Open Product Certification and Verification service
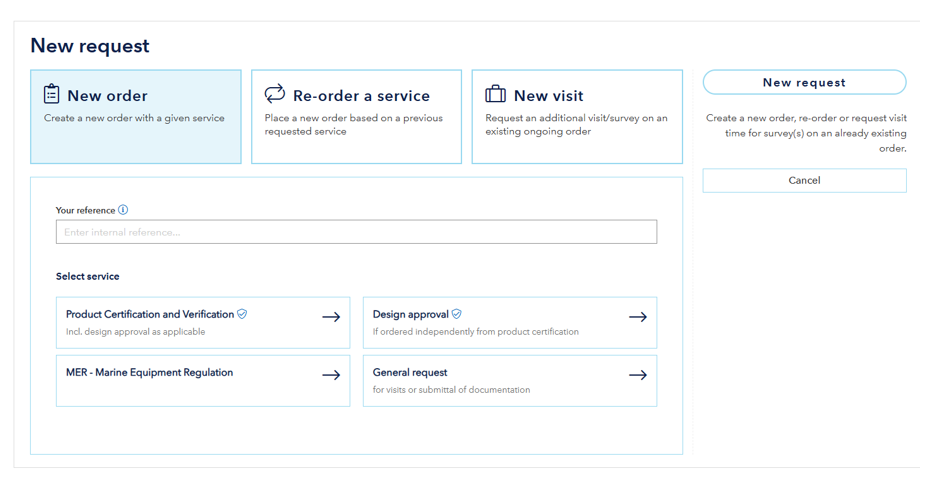 click(150, 314)
